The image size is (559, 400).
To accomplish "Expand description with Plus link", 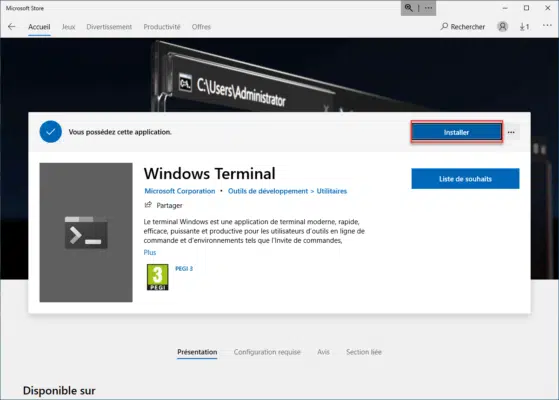I will click(x=150, y=252).
